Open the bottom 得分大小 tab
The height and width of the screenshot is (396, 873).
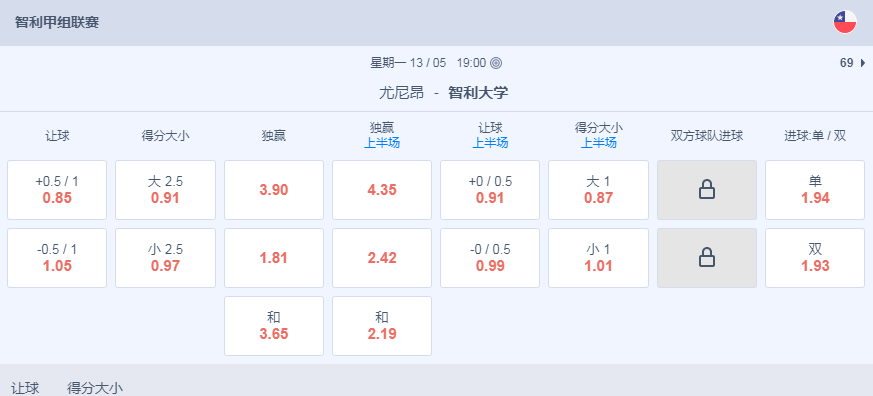coord(95,388)
